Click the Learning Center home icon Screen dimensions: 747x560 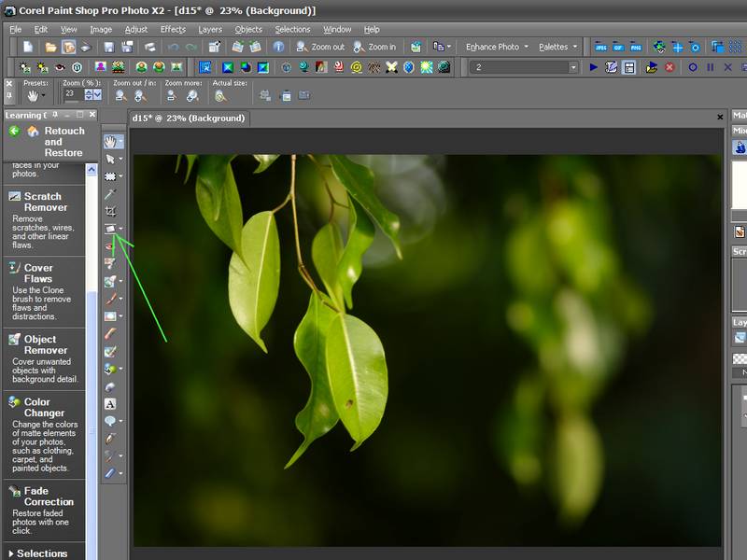tap(33, 132)
